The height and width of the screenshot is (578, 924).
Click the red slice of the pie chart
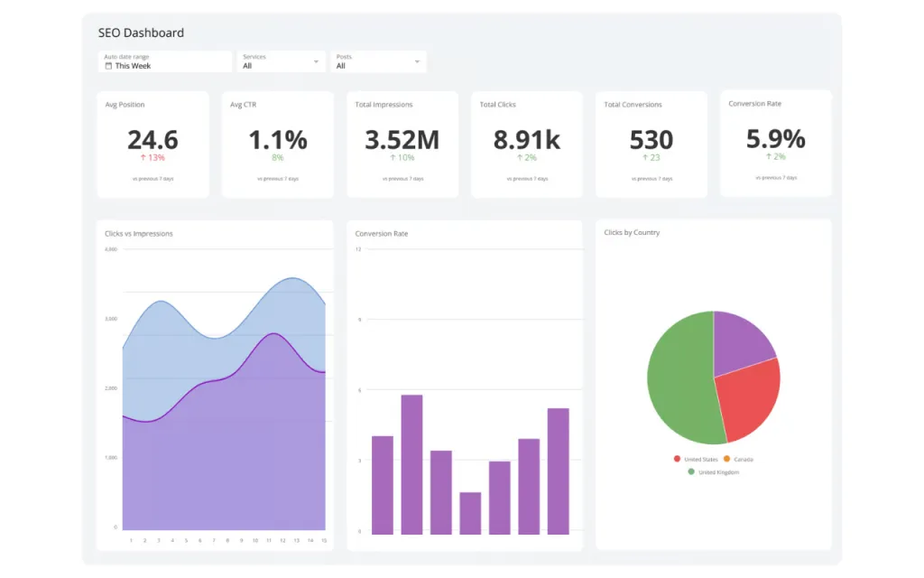pos(747,399)
